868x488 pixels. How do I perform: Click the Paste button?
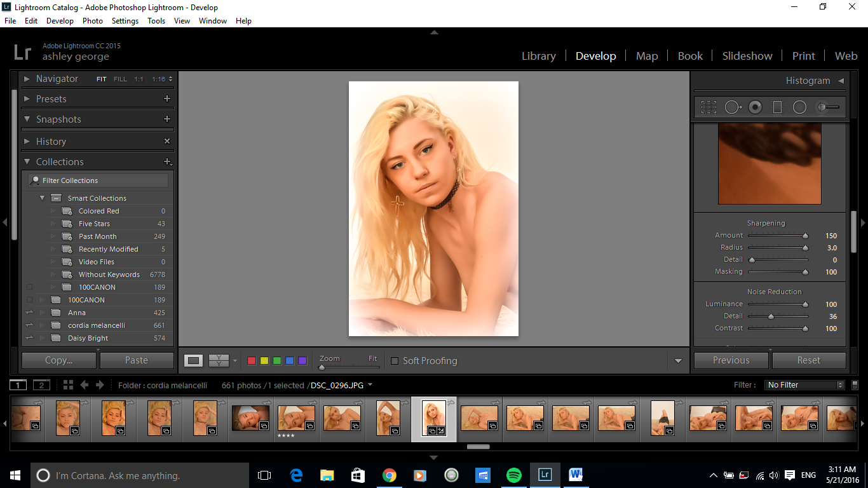click(x=137, y=360)
